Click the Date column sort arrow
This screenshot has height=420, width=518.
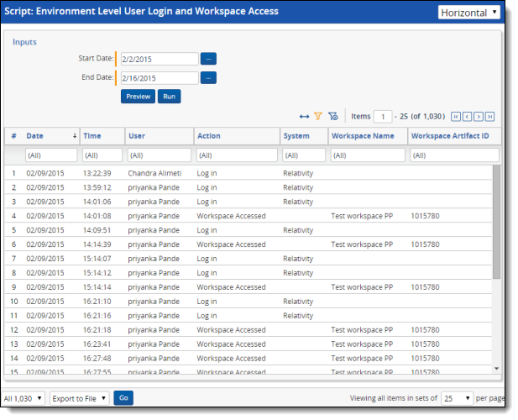75,136
